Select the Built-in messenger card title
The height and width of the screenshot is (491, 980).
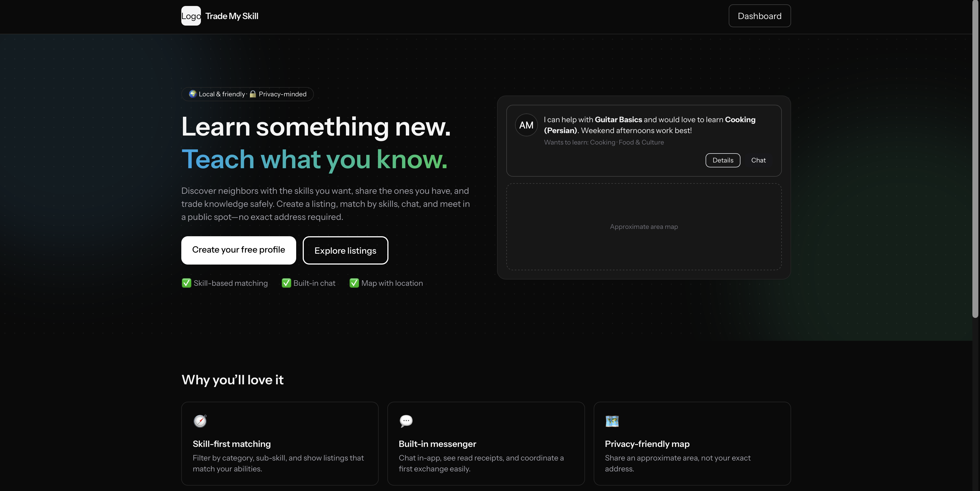[437, 444]
